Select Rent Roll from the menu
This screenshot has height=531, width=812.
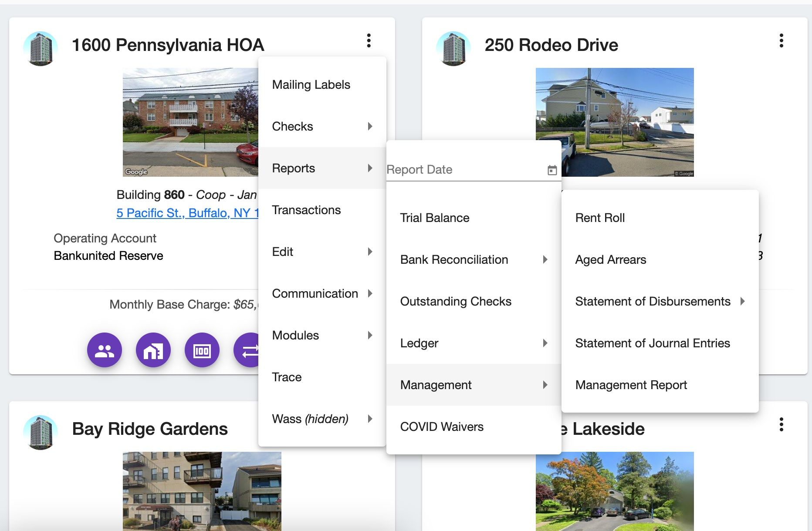click(600, 218)
